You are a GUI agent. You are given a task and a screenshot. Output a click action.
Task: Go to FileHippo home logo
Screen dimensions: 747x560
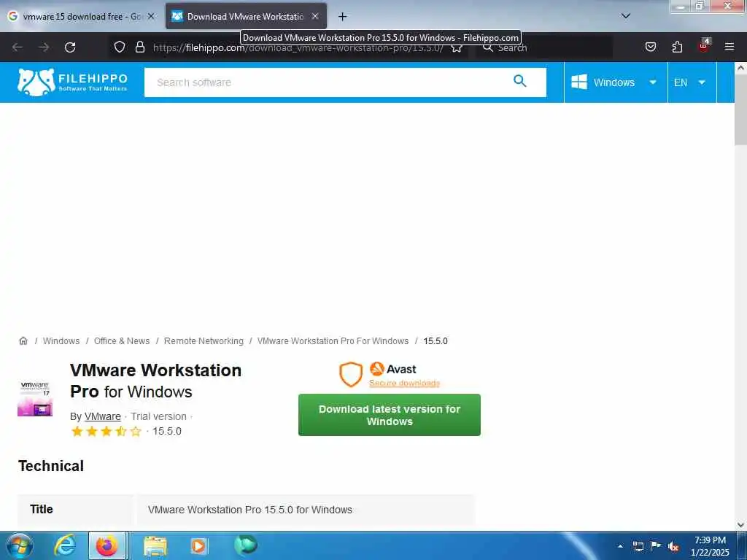[72, 82]
